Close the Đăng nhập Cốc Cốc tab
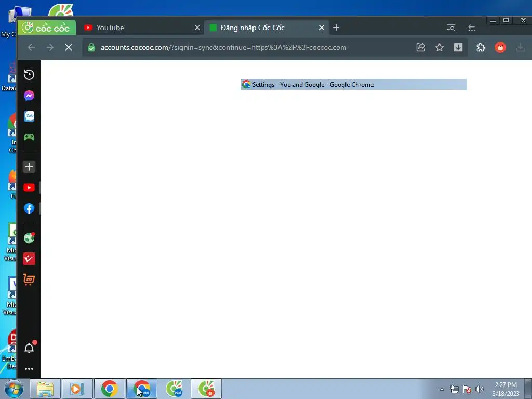 tap(321, 28)
